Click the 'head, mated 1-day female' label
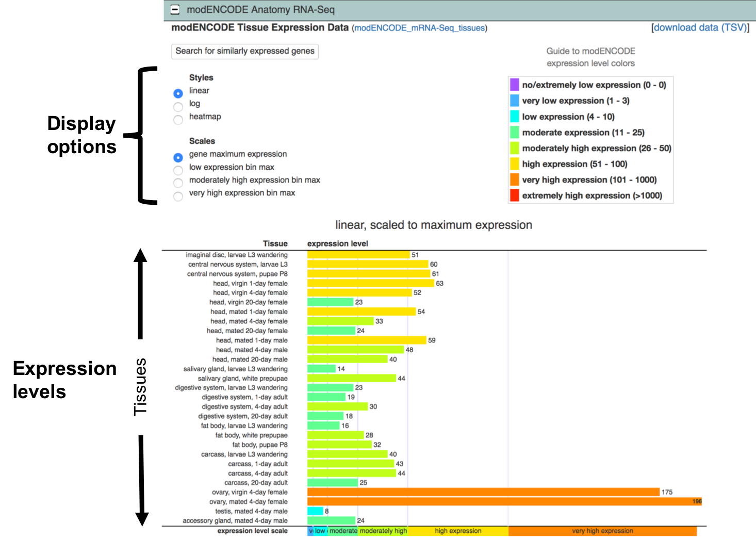756x540 pixels. tap(249, 312)
